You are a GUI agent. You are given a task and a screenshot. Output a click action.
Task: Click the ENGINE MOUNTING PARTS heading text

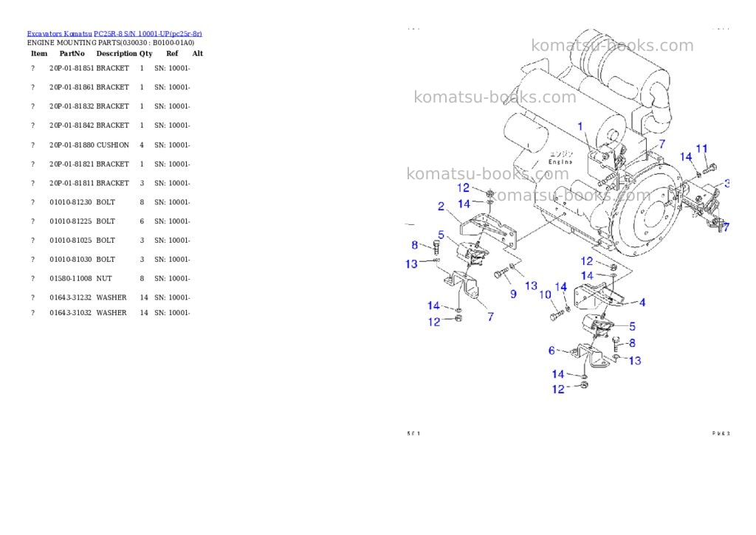pos(111,42)
